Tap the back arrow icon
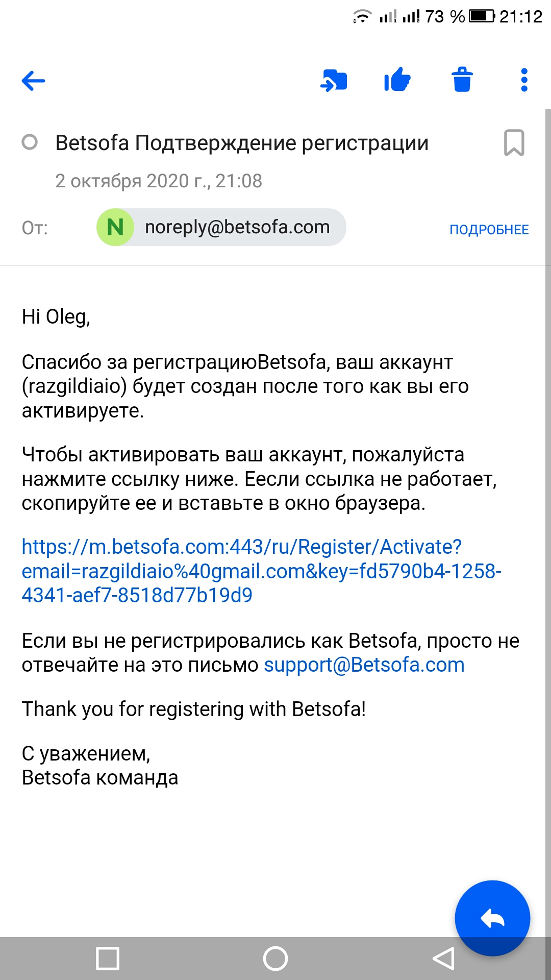551x980 pixels. 34,81
